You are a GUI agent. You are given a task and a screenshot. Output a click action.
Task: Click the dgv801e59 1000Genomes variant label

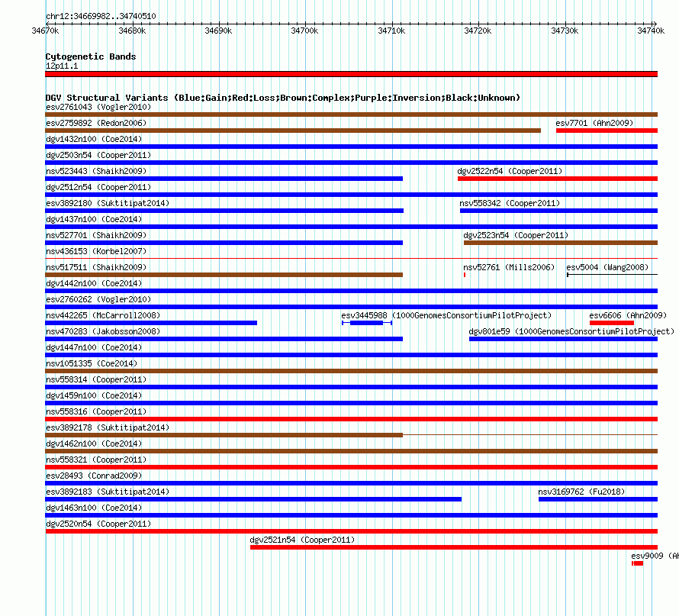[x=571, y=331]
